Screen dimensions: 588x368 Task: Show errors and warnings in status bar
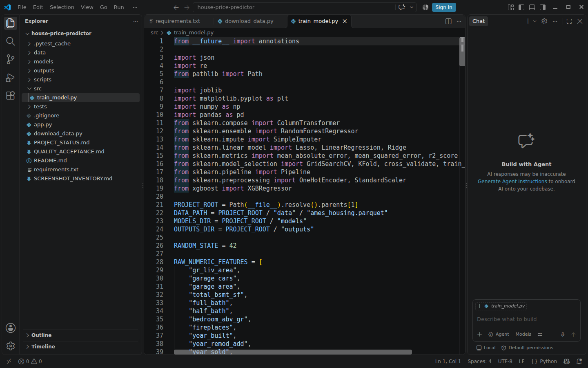[x=30, y=361]
